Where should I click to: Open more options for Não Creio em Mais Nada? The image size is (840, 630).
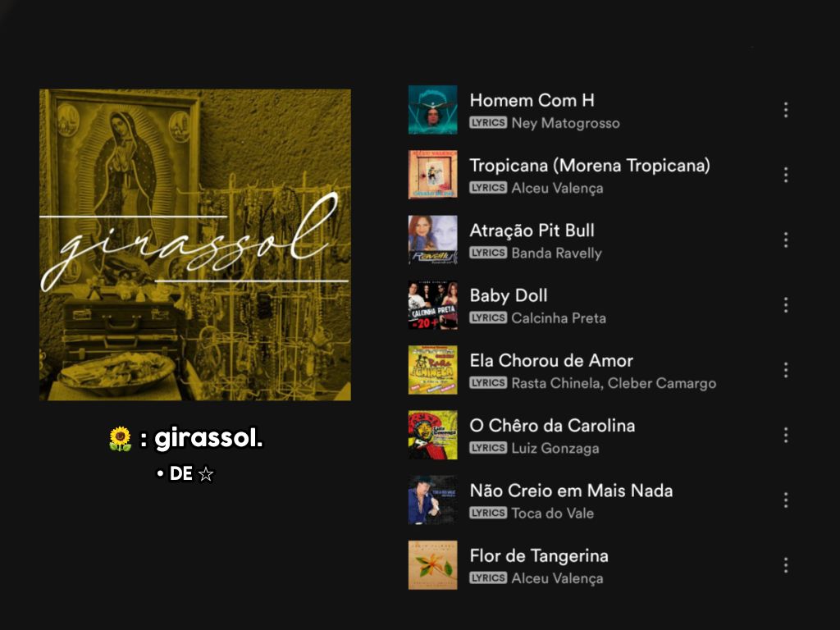[785, 500]
